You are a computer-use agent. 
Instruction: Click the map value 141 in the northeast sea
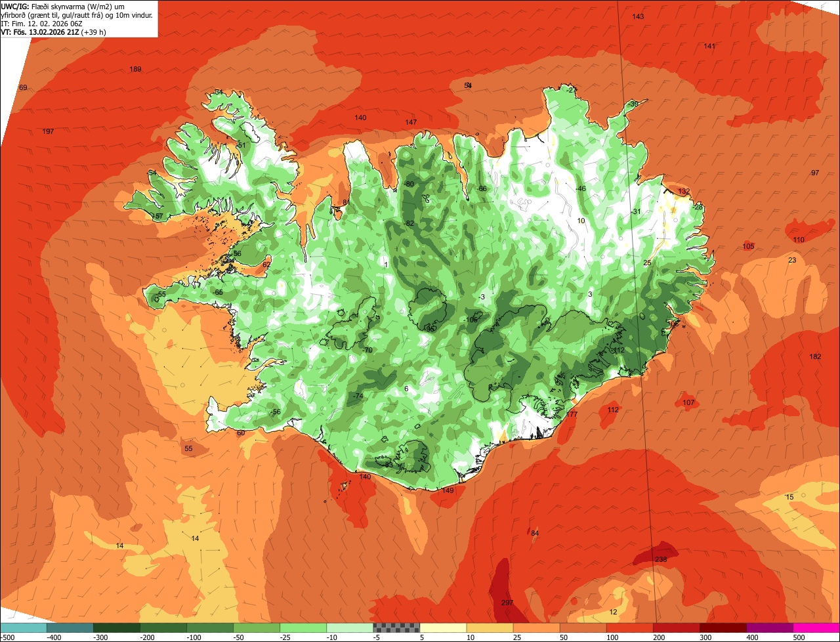pyautogui.click(x=709, y=46)
